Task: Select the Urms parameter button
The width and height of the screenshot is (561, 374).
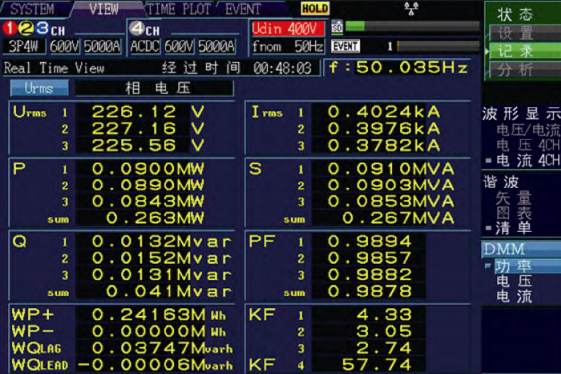Action: point(39,88)
